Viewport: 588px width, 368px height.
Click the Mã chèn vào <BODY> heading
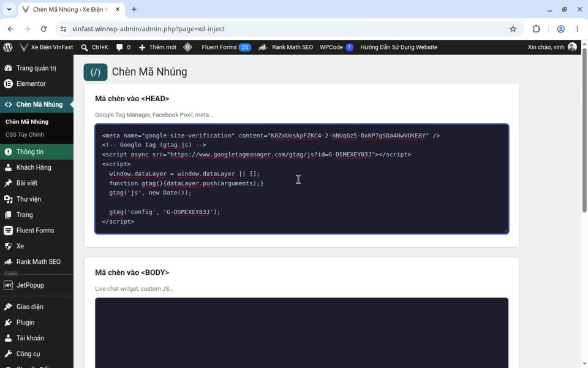(x=132, y=272)
